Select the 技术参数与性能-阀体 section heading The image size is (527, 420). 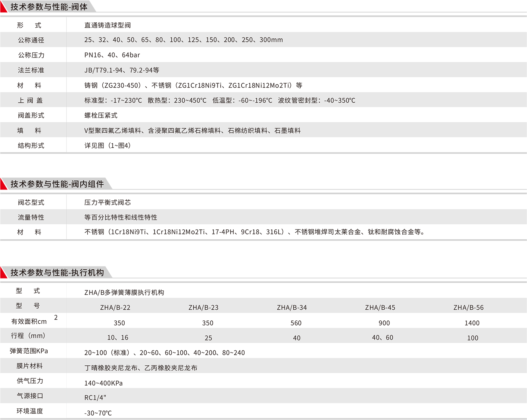pos(49,7)
